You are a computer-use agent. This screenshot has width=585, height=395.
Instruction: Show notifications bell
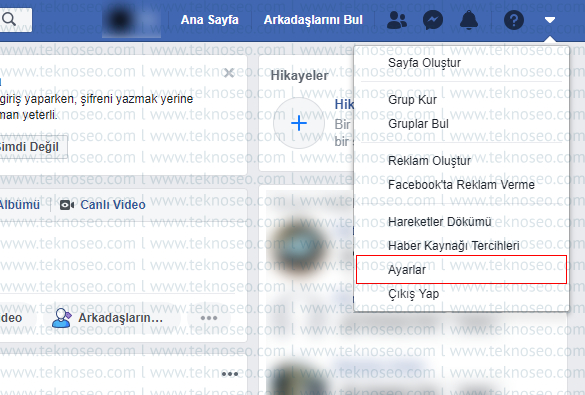[x=469, y=20]
